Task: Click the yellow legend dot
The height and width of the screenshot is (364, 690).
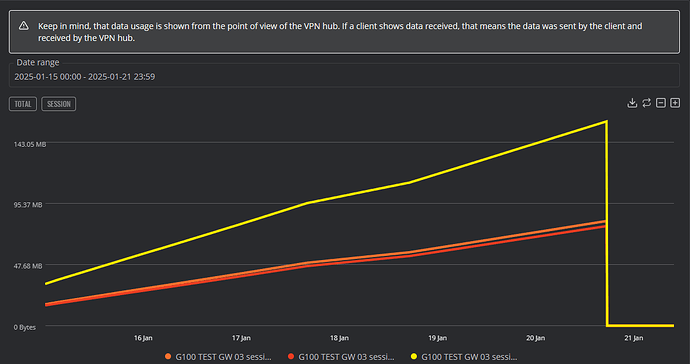Action: coord(414,357)
